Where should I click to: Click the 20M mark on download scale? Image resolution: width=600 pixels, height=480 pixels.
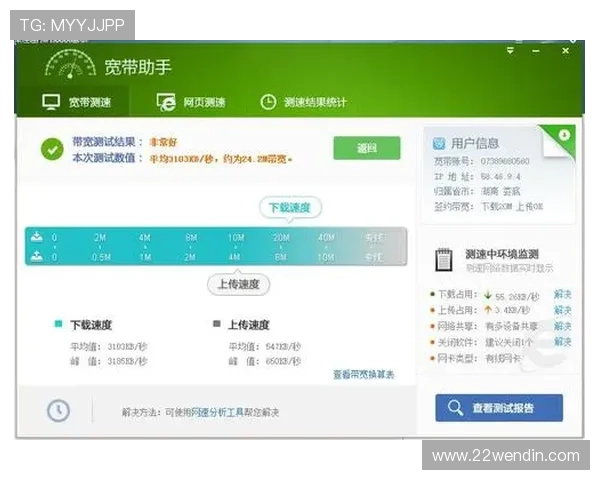coord(281,238)
